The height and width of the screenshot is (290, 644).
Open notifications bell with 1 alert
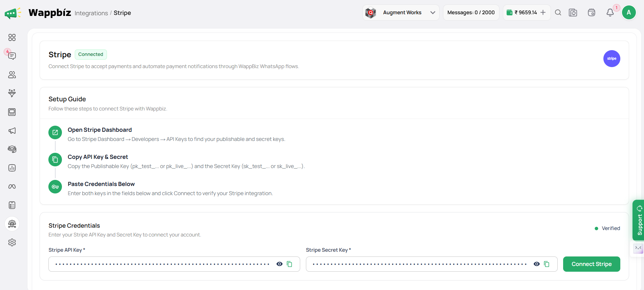click(610, 13)
